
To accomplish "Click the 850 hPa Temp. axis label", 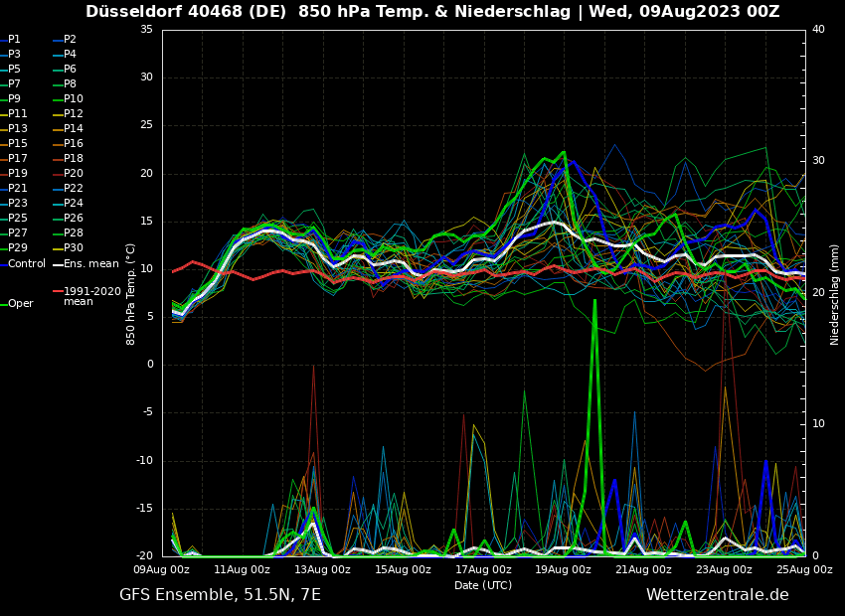I will tap(131, 293).
